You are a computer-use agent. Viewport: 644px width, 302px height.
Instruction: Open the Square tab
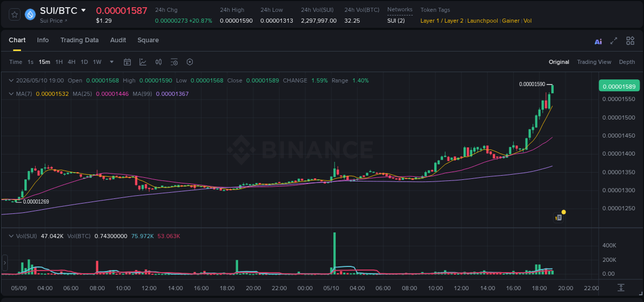pyautogui.click(x=148, y=40)
